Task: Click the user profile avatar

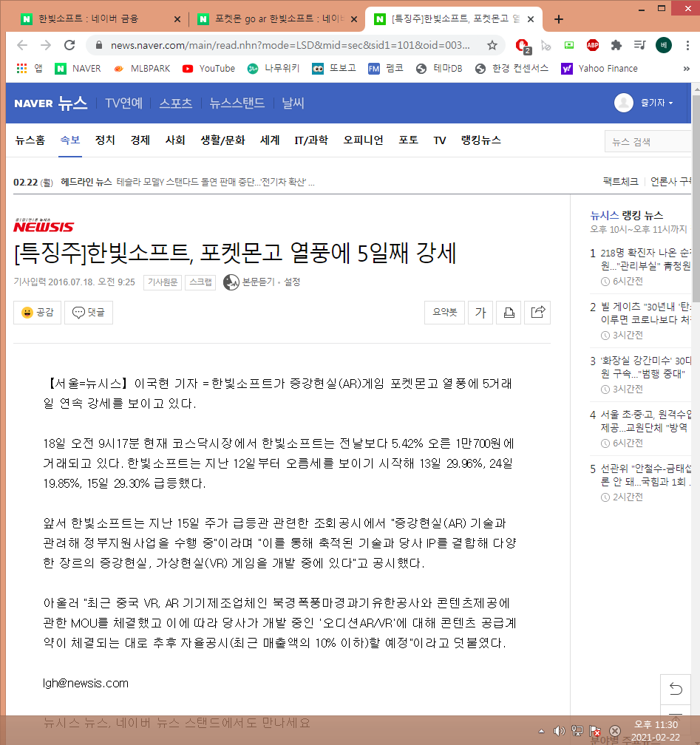Action: pos(623,103)
